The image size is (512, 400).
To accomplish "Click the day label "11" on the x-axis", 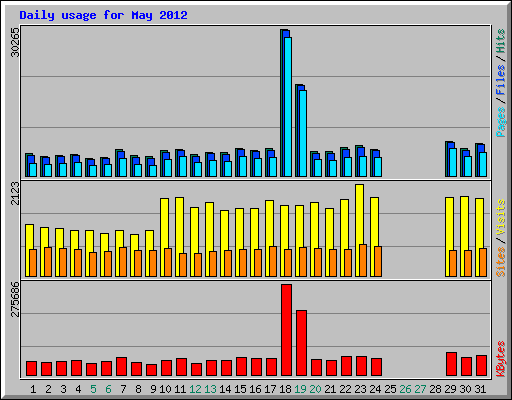I will tap(180, 389).
